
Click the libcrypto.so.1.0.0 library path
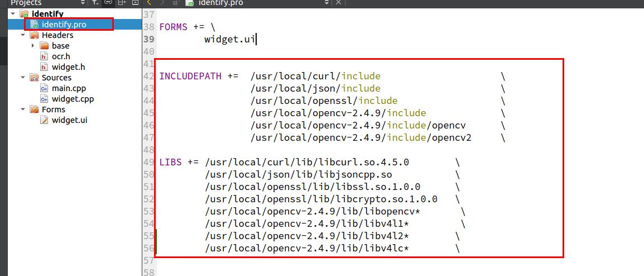[x=321, y=199]
